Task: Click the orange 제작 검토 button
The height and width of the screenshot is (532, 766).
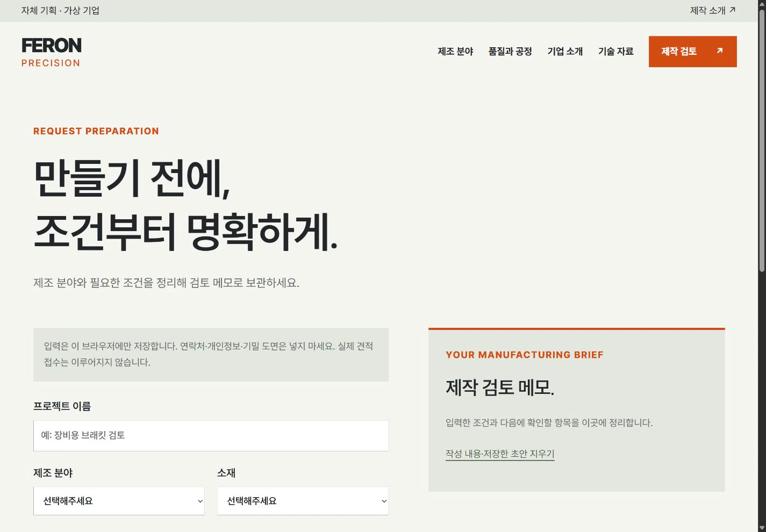Action: [692, 52]
